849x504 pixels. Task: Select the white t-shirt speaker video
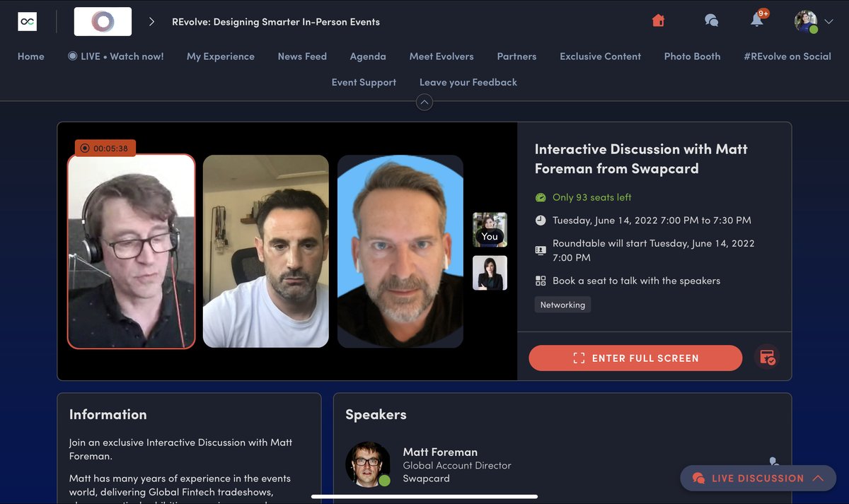pos(266,252)
